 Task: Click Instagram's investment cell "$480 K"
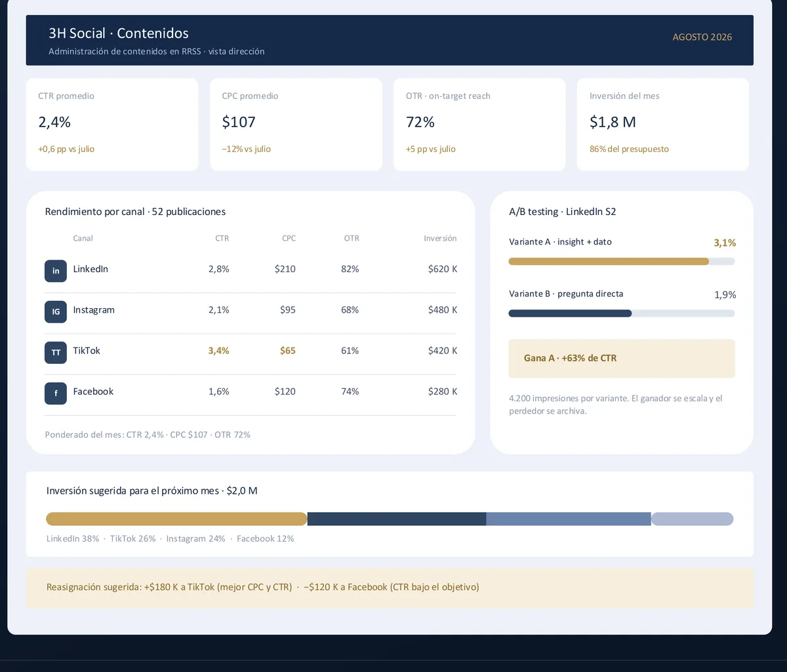tap(443, 310)
